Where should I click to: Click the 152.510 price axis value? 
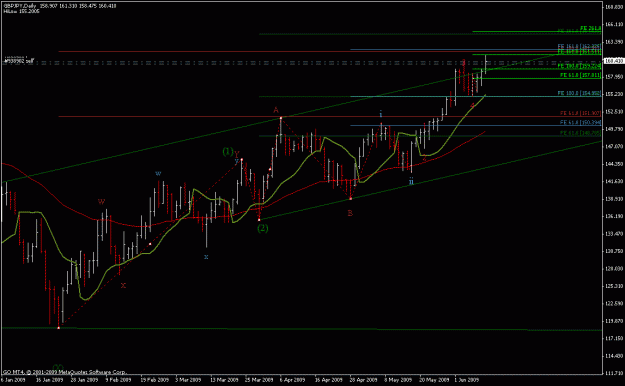[x=614, y=112]
